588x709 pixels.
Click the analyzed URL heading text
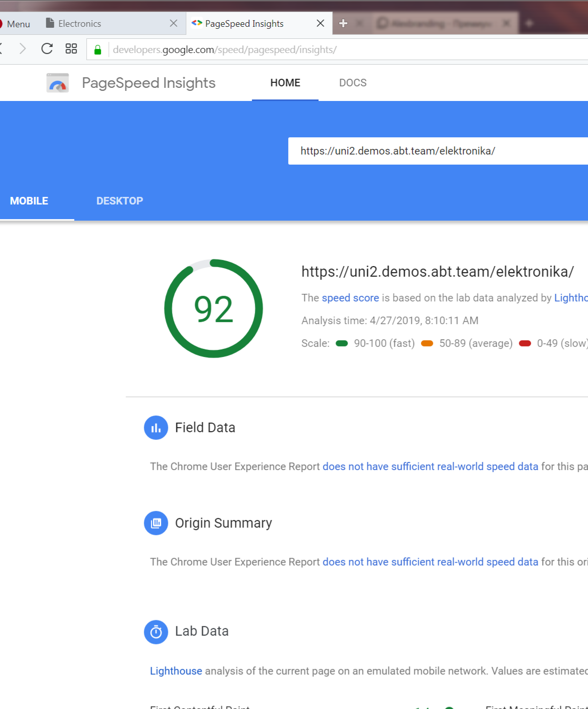438,272
